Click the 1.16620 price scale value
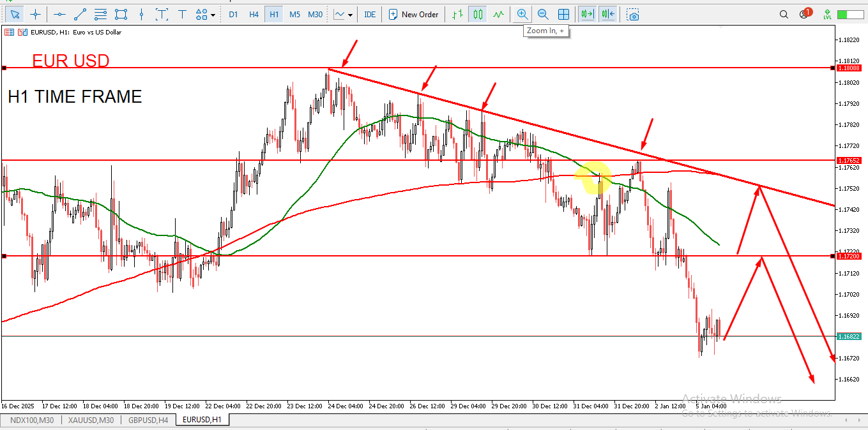The width and height of the screenshot is (868, 430). 849,379
